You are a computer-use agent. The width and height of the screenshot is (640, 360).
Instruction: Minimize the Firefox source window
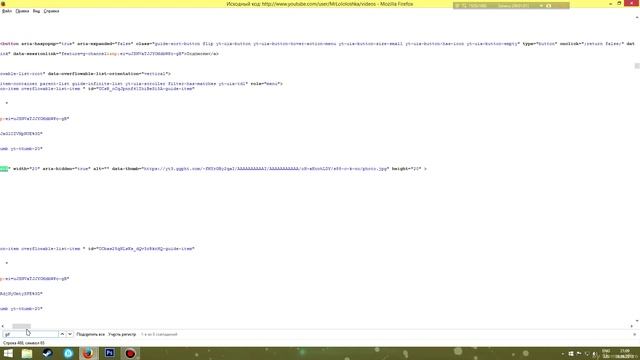pyautogui.click(x=610, y=4)
